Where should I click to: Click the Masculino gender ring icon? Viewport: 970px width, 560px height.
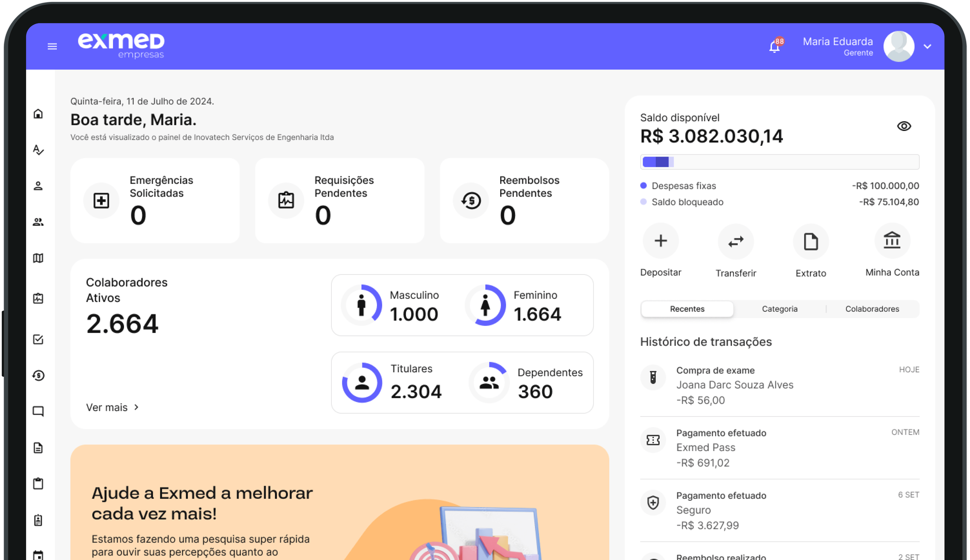tap(361, 305)
